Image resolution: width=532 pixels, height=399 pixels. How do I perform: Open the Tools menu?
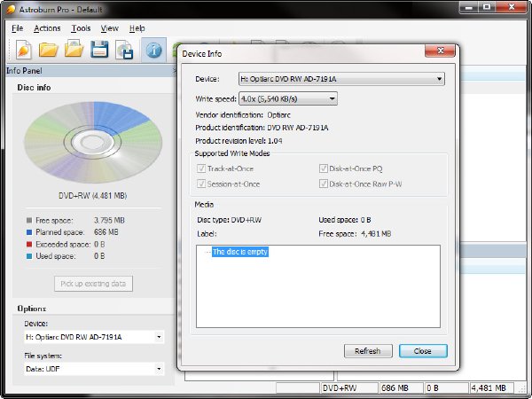(x=81, y=28)
